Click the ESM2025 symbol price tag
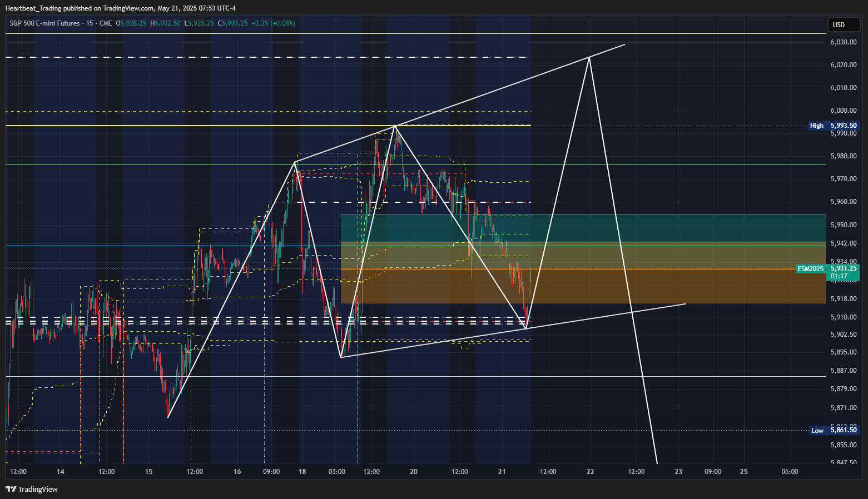 point(811,269)
